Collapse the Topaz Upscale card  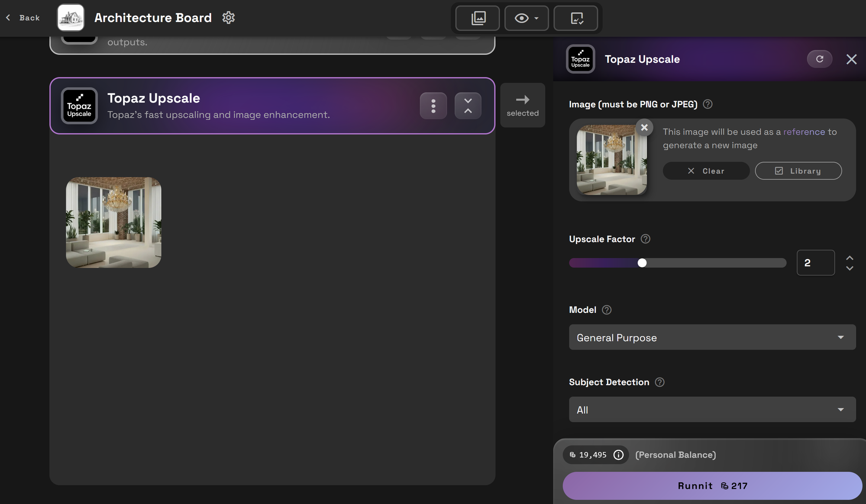click(x=468, y=106)
